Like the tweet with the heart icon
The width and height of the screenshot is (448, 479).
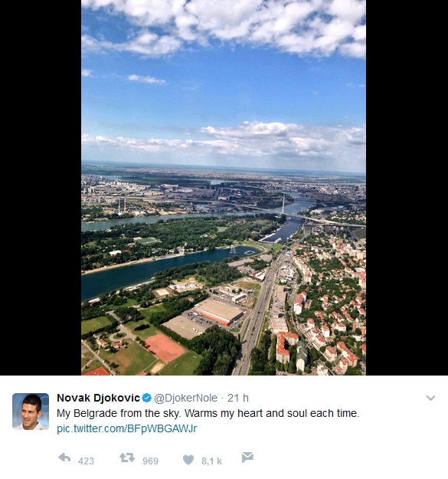(188, 460)
